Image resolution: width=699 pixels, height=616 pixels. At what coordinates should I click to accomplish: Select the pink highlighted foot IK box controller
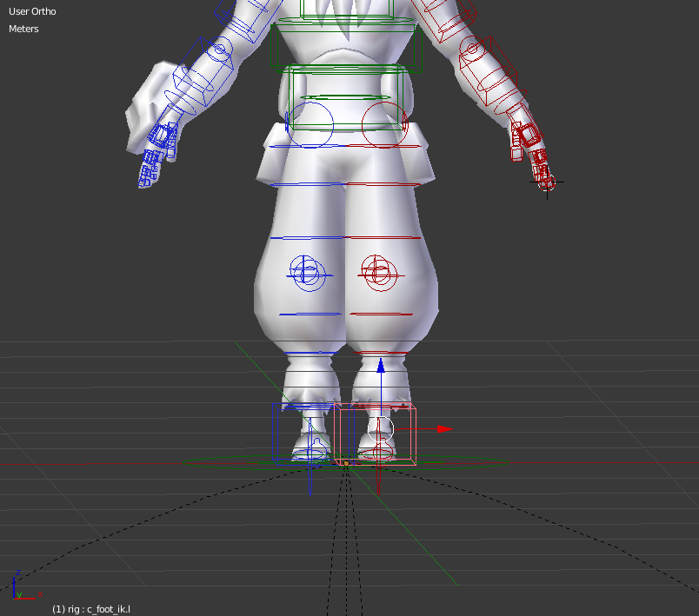pyautogui.click(x=376, y=434)
